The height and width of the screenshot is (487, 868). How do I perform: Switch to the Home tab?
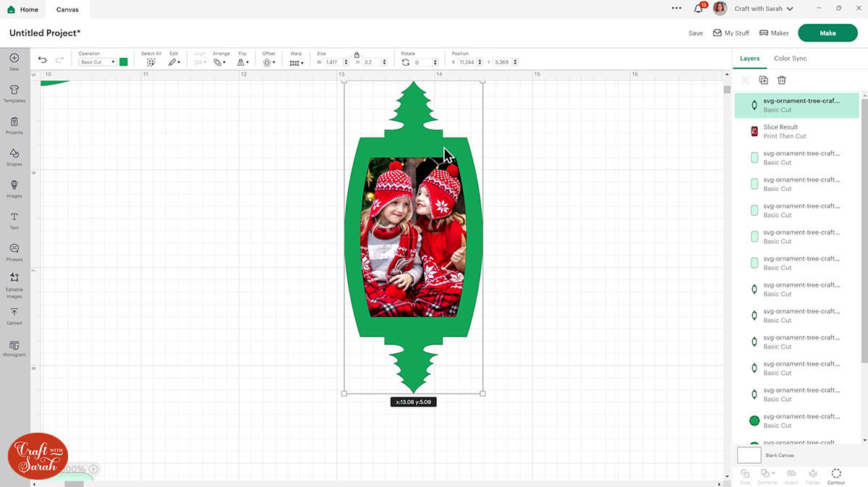(22, 9)
